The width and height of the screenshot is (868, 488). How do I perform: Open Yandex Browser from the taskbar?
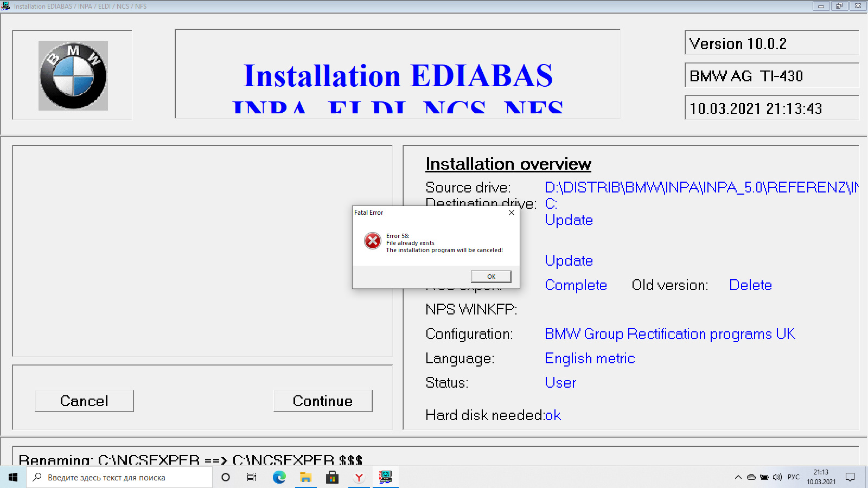pyautogui.click(x=359, y=477)
